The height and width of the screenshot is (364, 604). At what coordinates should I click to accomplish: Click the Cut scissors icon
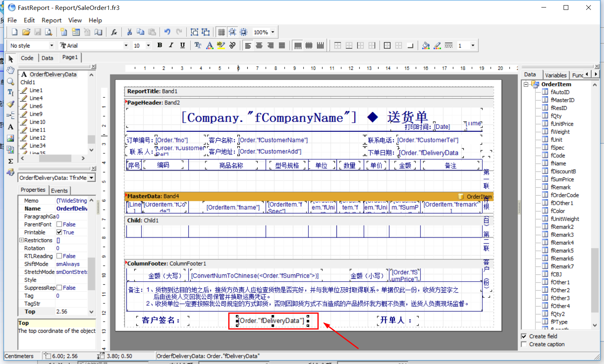(x=129, y=32)
